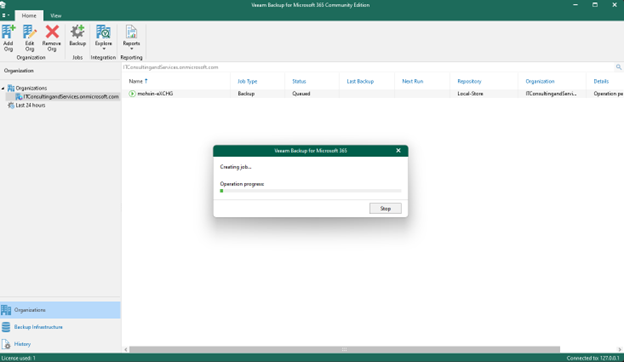624x362 pixels.
Task: Switch to the View ribbon tab
Action: coord(56,16)
